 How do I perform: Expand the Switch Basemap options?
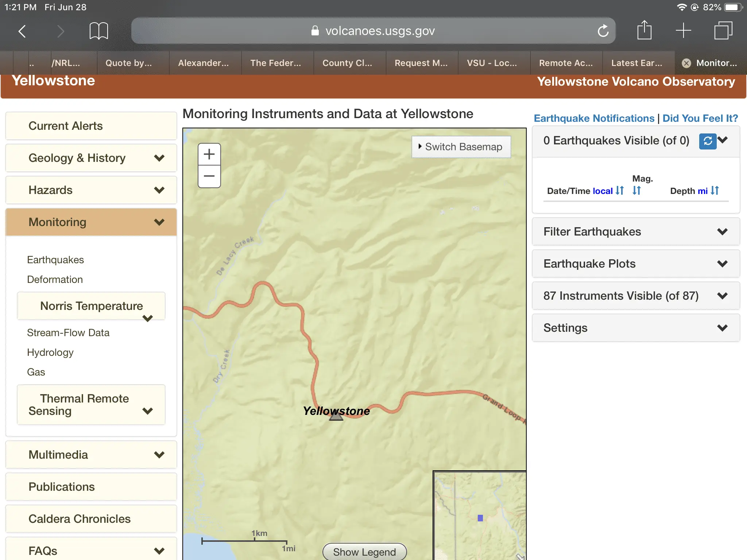pyautogui.click(x=461, y=147)
